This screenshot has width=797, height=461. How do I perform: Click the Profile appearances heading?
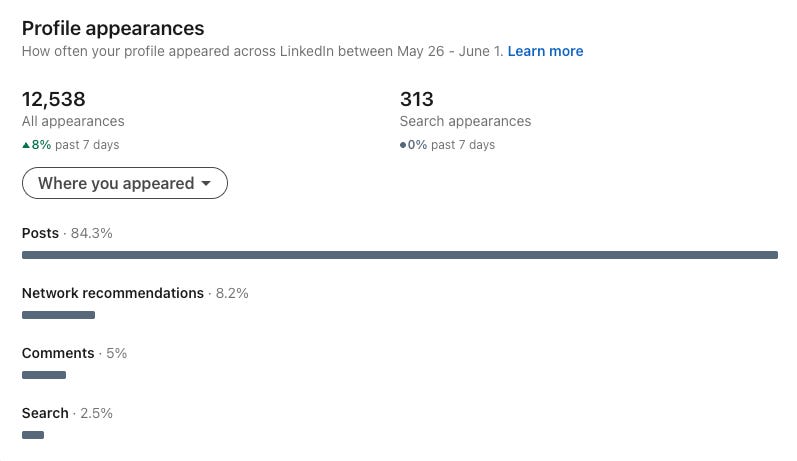[x=113, y=28]
